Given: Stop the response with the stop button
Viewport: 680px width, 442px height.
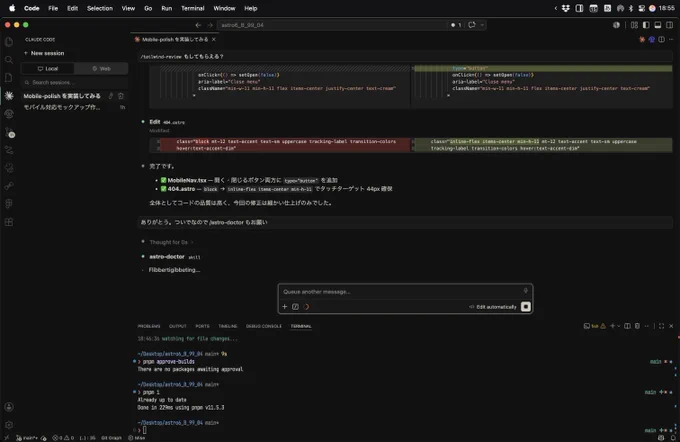Looking at the screenshot, I should pyautogui.click(x=526, y=307).
